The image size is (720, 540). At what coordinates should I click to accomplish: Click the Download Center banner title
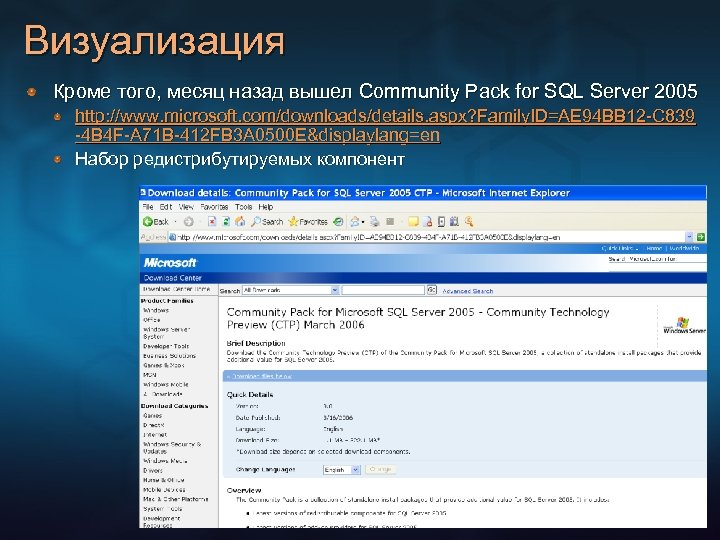173,278
